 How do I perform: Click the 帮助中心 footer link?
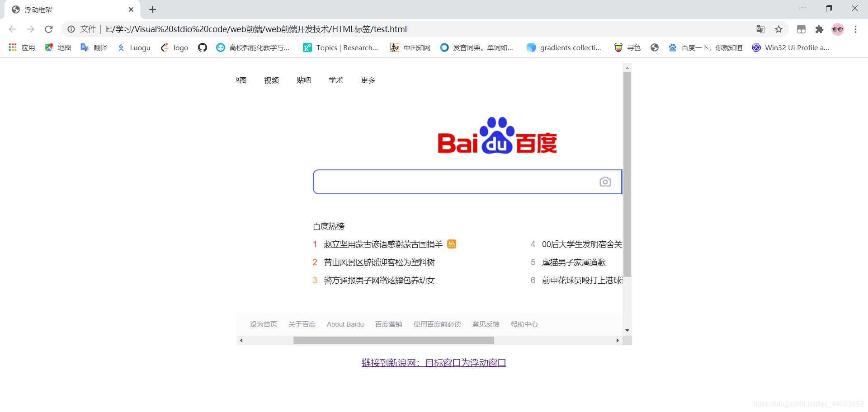pyautogui.click(x=524, y=324)
